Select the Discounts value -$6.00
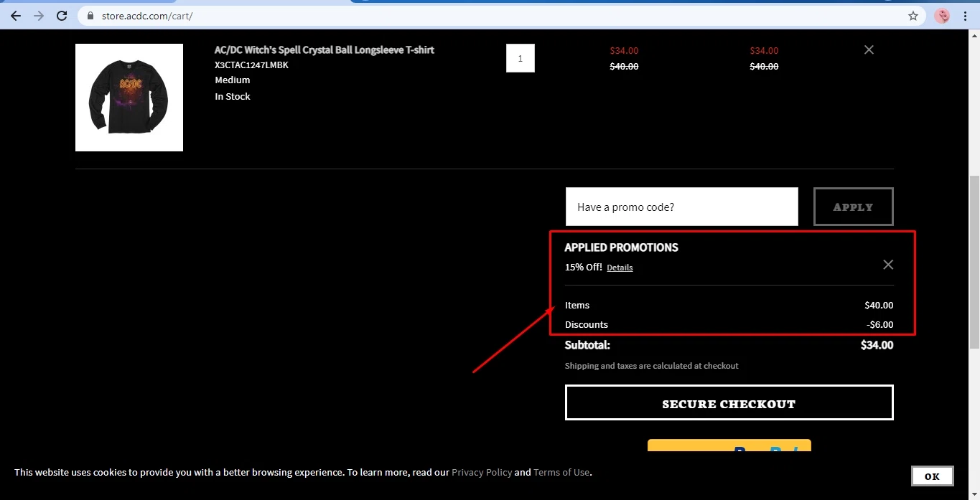 [x=879, y=324]
